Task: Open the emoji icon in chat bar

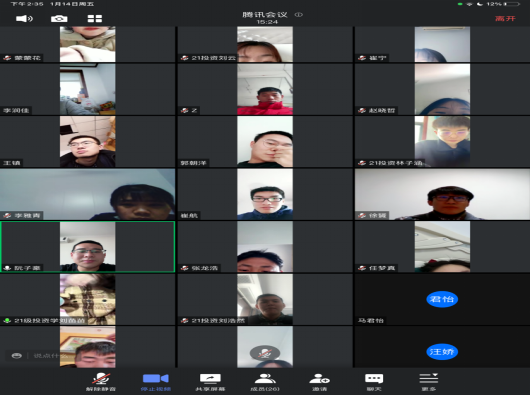Action: [17, 356]
